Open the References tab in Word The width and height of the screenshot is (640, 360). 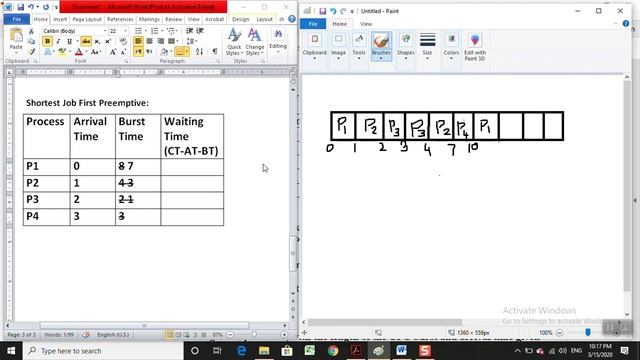tap(120, 19)
